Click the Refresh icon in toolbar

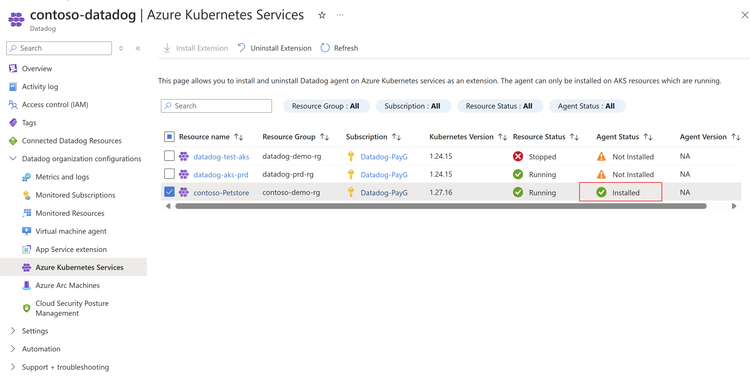tap(325, 48)
